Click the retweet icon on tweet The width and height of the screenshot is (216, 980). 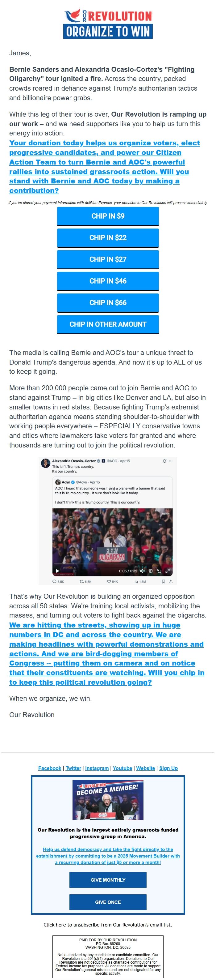(x=81, y=581)
